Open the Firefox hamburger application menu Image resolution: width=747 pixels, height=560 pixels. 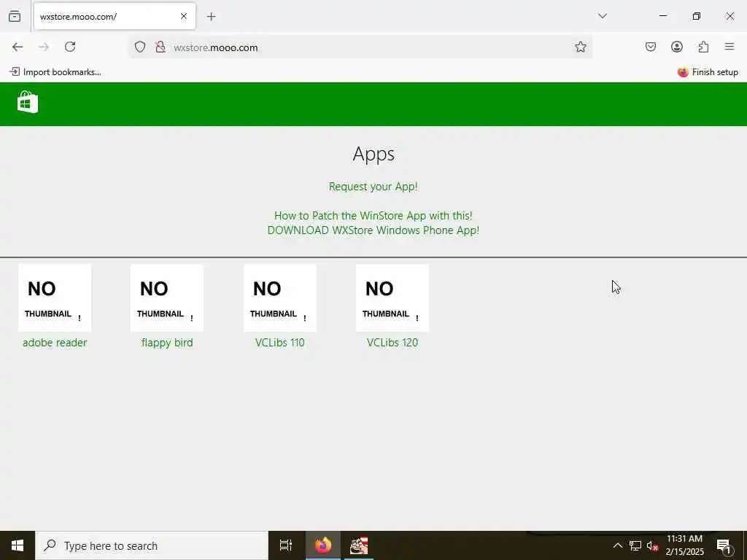[x=729, y=47]
